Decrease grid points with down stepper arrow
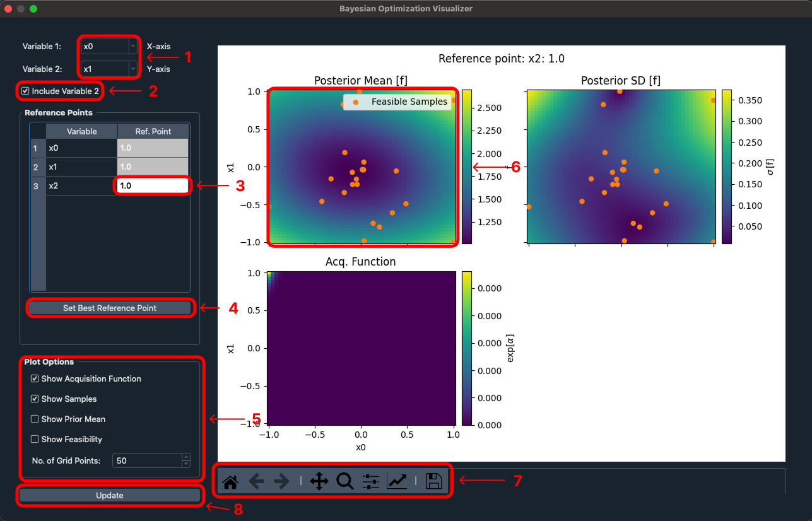Viewport: 812px width, 521px height. [x=185, y=464]
